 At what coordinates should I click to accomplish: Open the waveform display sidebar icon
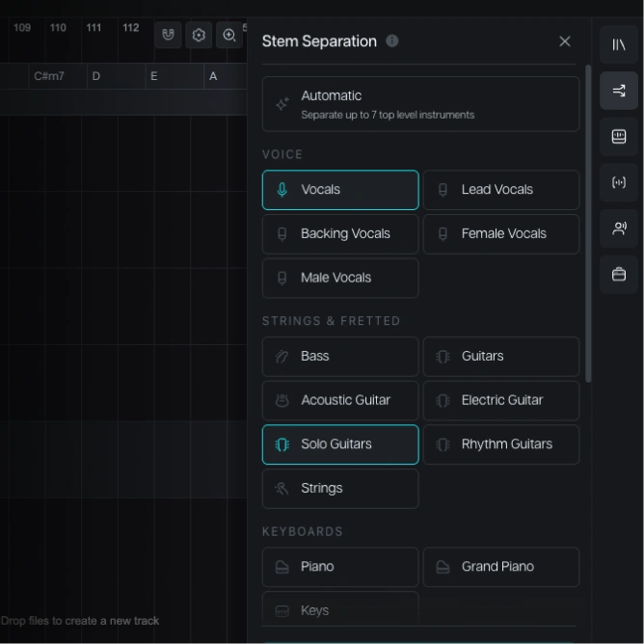point(619,136)
